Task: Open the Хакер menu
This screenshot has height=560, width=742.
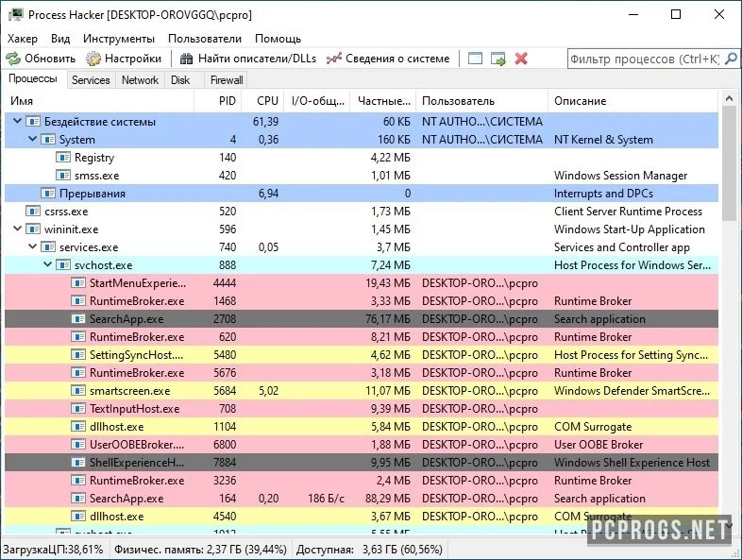Action: pos(23,39)
